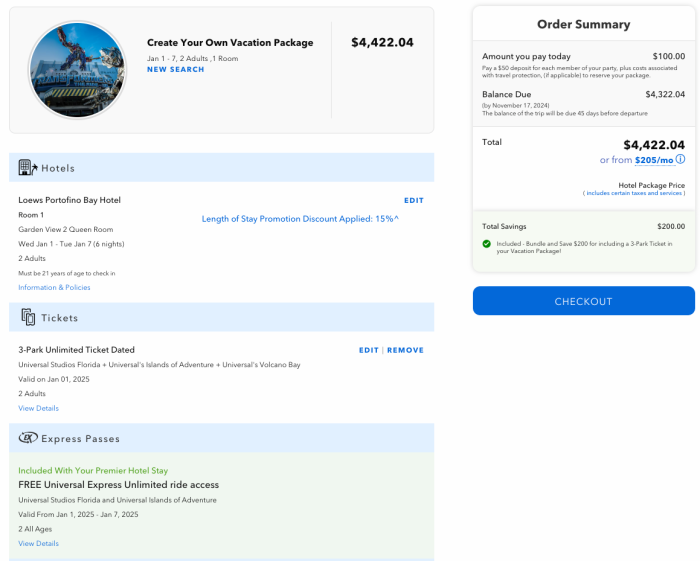Click Wed Jan 1 - Tue Jan 7 dates
700x561 pixels.
71,244
